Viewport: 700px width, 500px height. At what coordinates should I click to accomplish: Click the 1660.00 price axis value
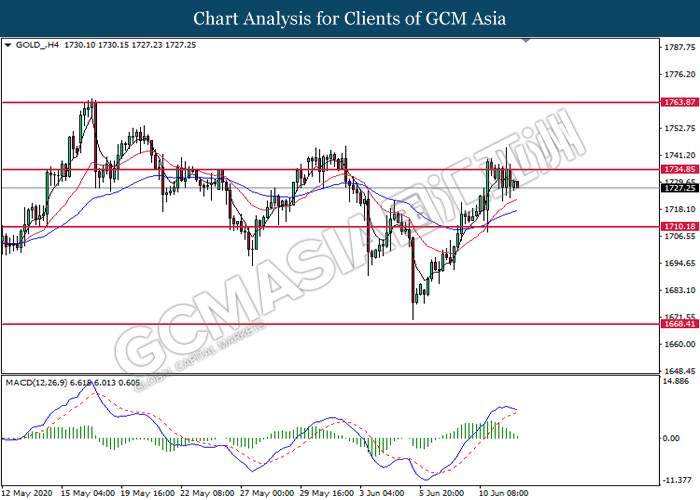pyautogui.click(x=680, y=344)
